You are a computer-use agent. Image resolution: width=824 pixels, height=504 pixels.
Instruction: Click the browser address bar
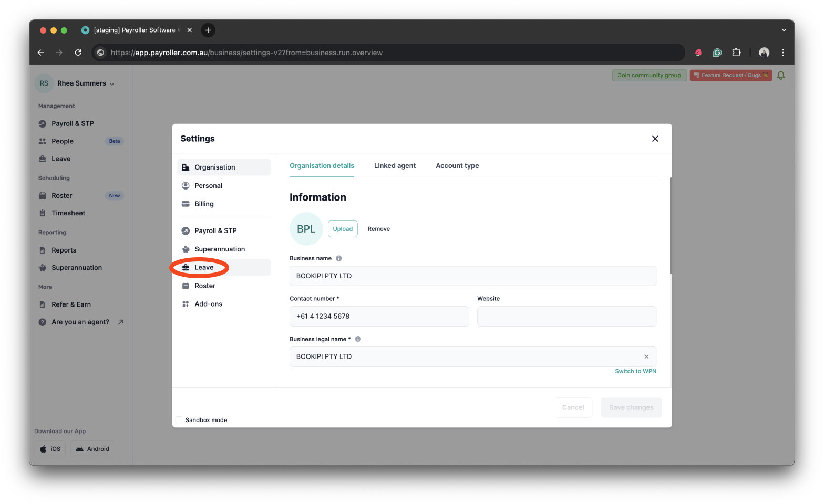(388, 52)
